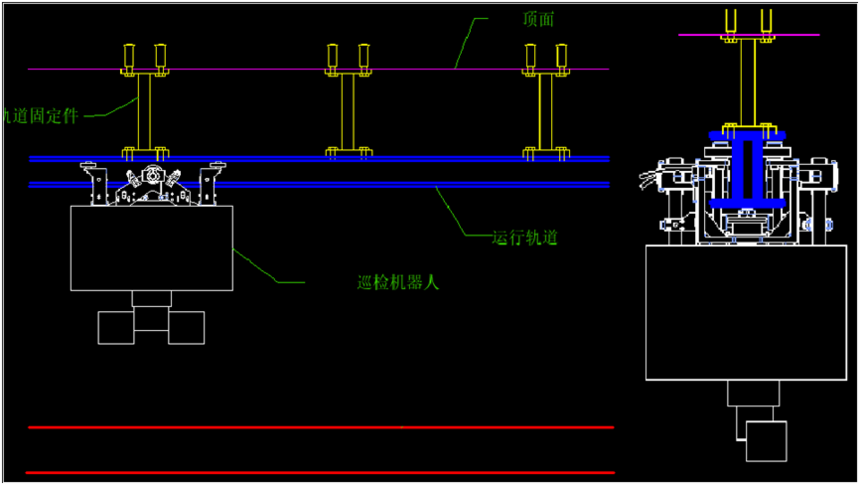Select the right box under left-view robot
The image size is (860, 485).
coord(187,328)
